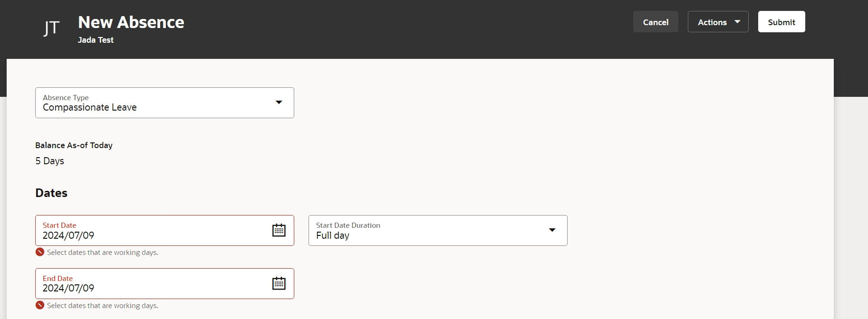This screenshot has height=319, width=868.
Task: Open the End Date calendar picker
Action: click(x=280, y=283)
